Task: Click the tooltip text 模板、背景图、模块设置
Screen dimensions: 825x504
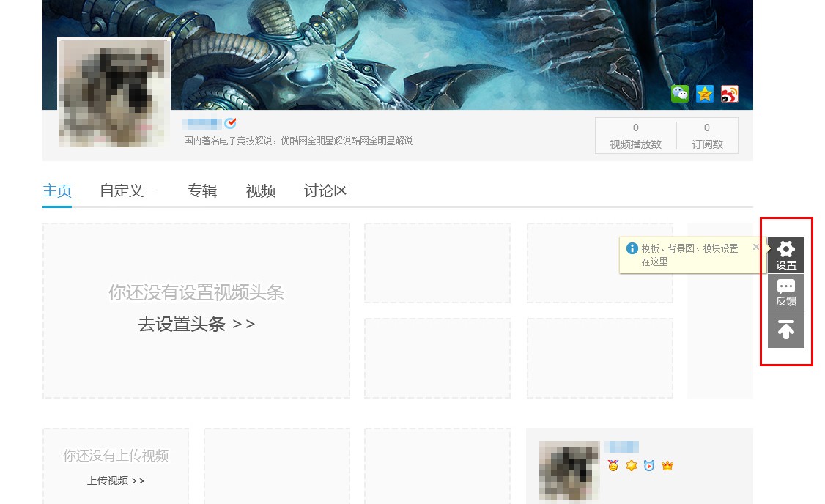Action: [689, 248]
